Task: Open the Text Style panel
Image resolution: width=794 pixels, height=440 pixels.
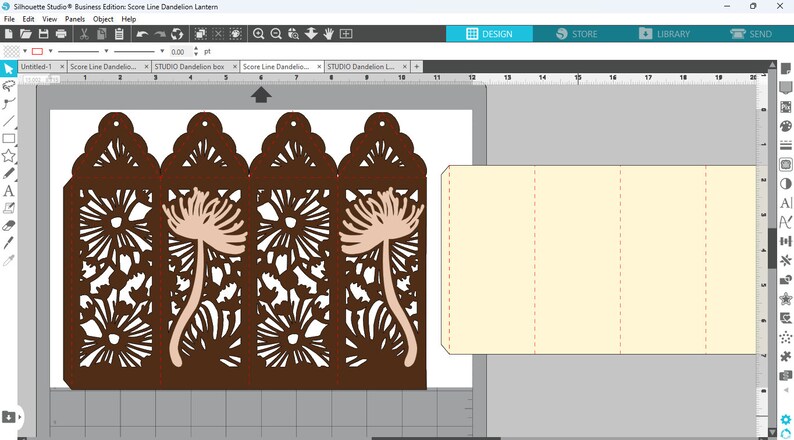Action: [x=785, y=203]
